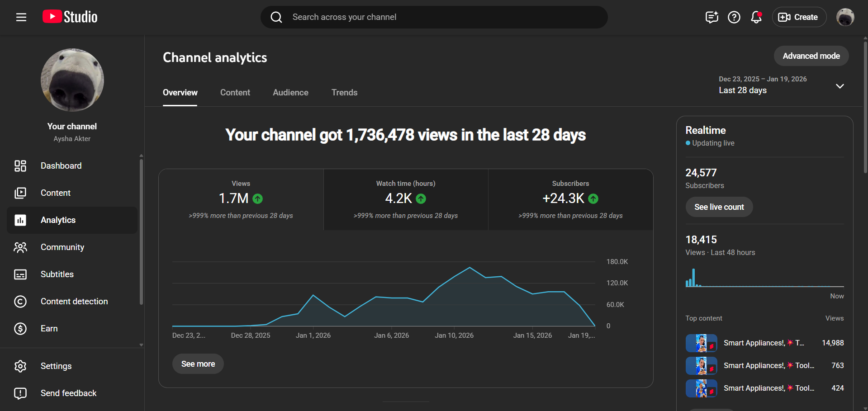Select the Watch time (hours) metric card
This screenshot has width=868, height=411.
point(406,199)
